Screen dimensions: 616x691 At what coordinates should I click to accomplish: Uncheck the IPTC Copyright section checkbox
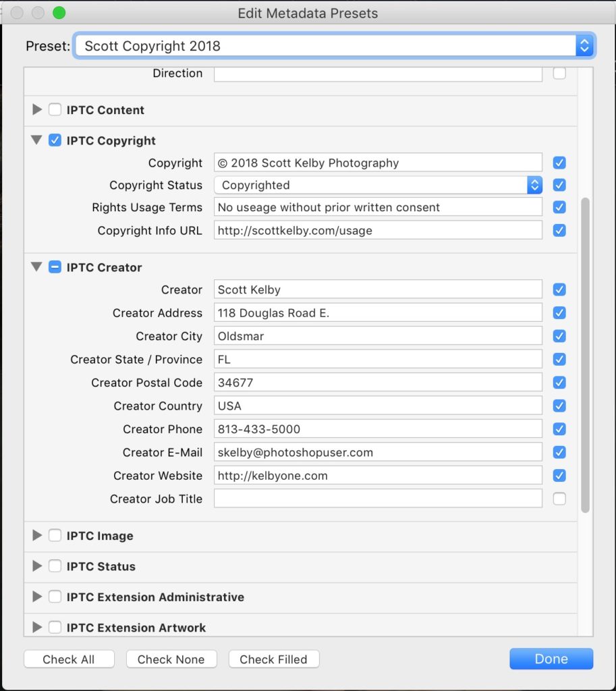[x=55, y=140]
